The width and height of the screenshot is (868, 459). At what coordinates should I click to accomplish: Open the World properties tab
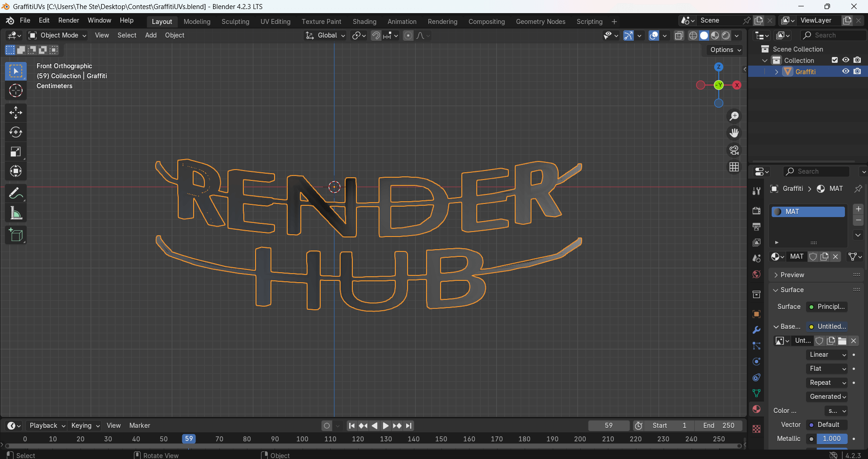[756, 274]
